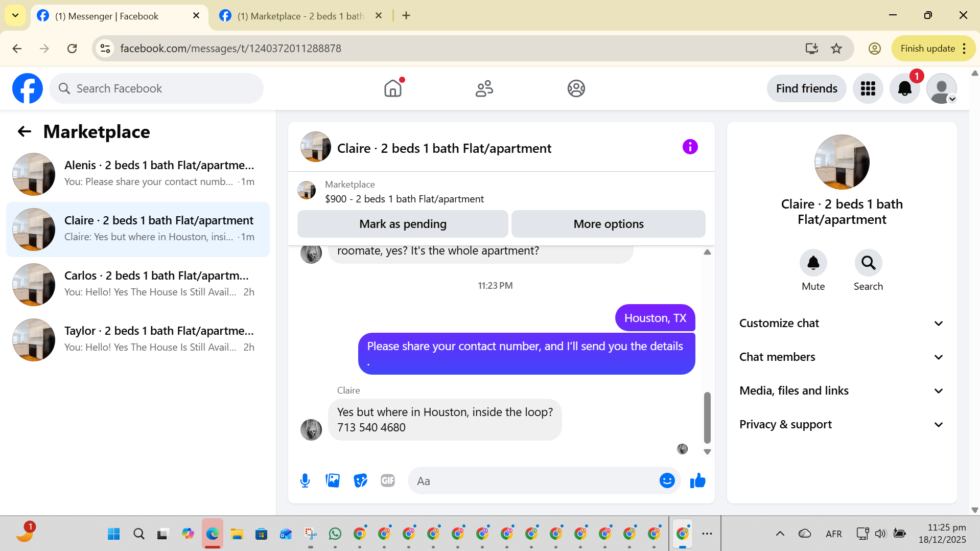Click the 'Houston, TX' sent message

[x=655, y=318]
